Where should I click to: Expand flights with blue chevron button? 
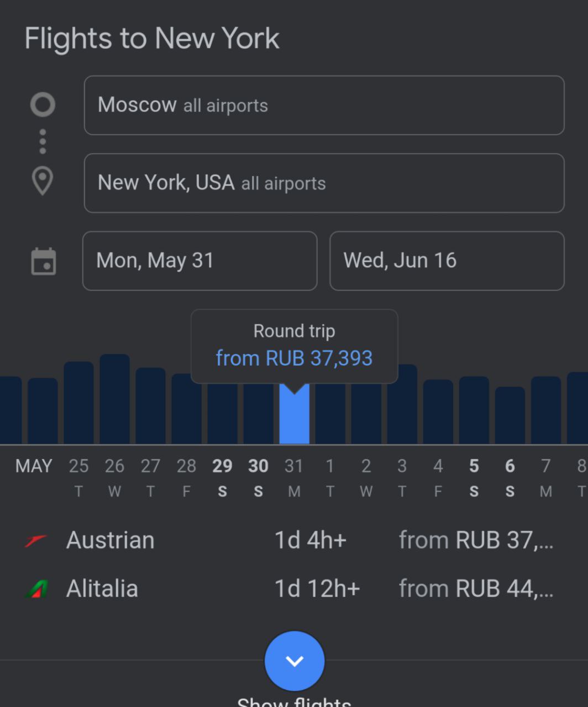click(295, 661)
